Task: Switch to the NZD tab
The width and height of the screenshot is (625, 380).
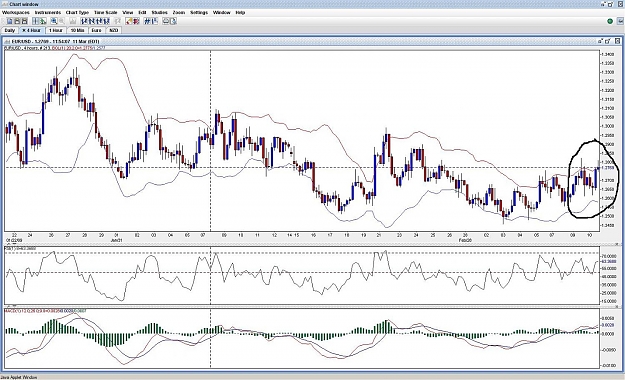Action: click(x=114, y=30)
